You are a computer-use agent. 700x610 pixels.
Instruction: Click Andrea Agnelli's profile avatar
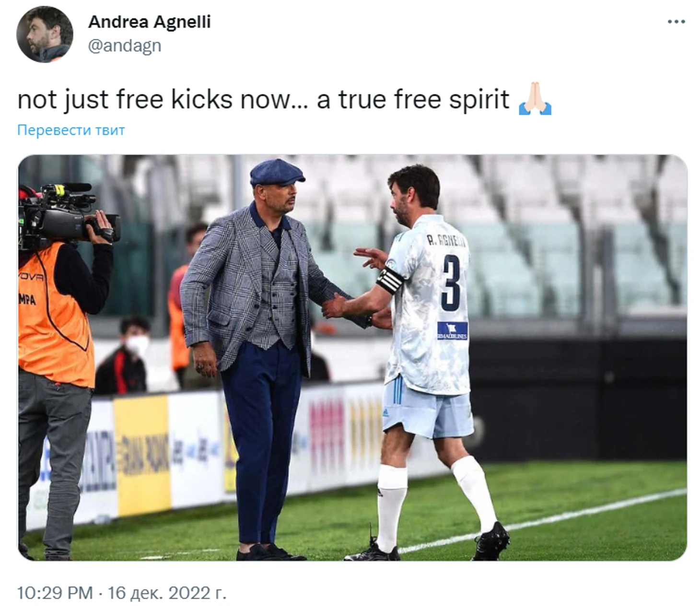(x=45, y=34)
